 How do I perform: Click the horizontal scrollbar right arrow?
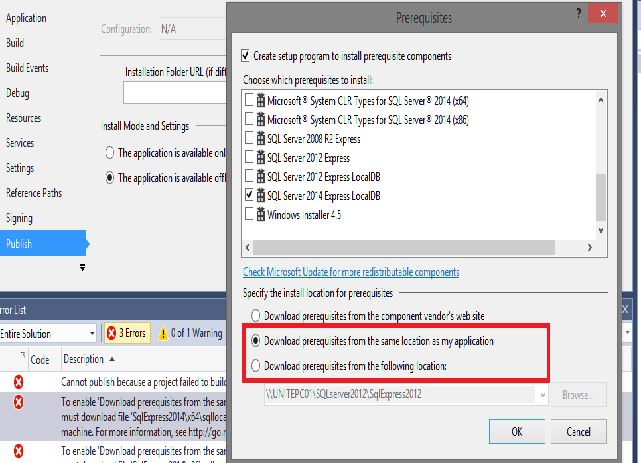click(589, 247)
